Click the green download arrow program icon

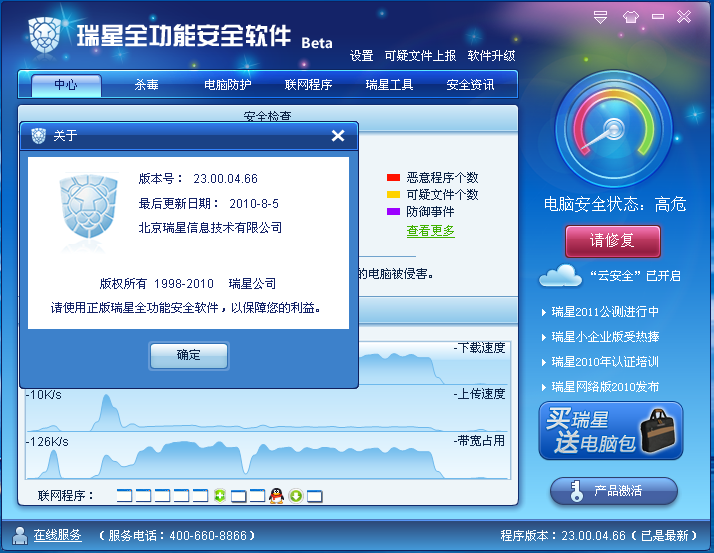click(296, 496)
